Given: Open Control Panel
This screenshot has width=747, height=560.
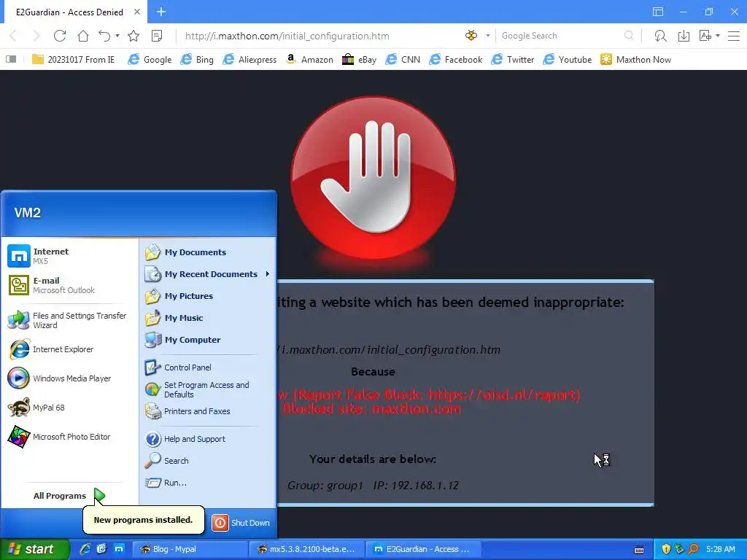Looking at the screenshot, I should (x=208, y=367).
